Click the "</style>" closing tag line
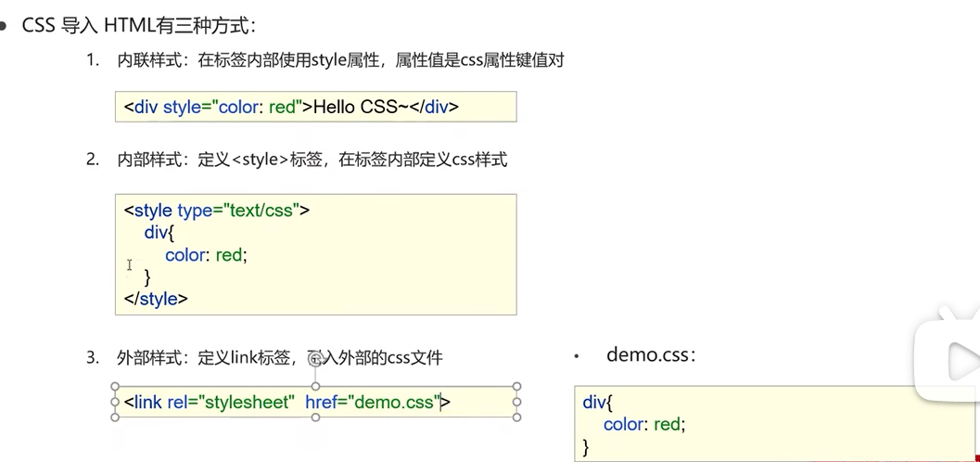This screenshot has height=462, width=980. pos(156,299)
